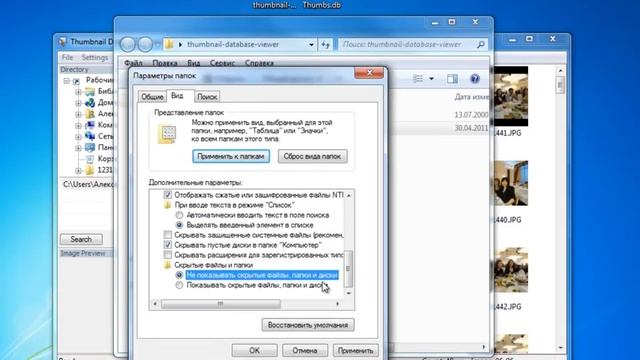This screenshot has width=640, height=360.
Task: Click the advanced settings vertical scrollbar thumb
Action: [348, 269]
